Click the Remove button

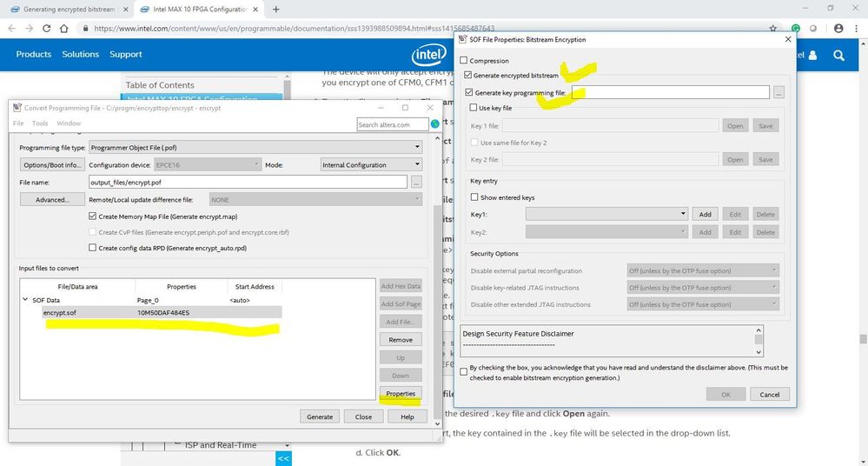click(401, 340)
